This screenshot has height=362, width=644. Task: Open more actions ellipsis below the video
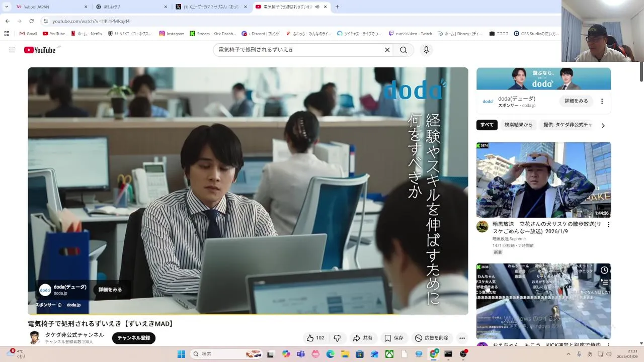pos(462,338)
